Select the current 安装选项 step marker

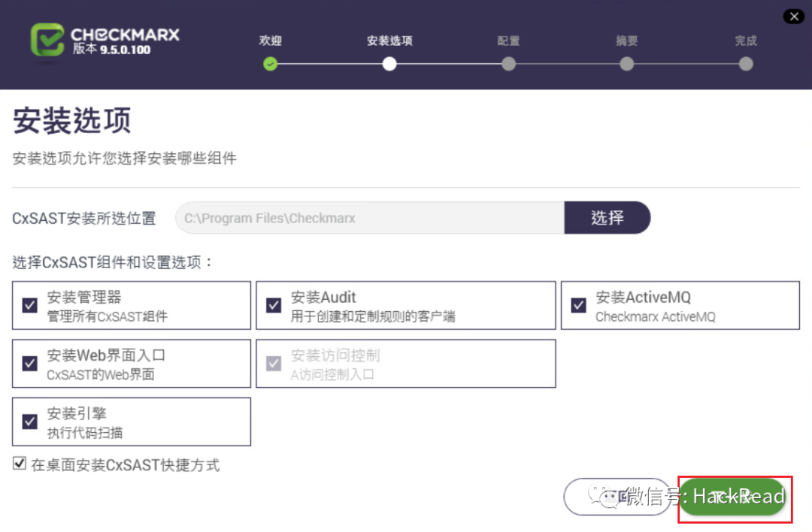click(x=389, y=64)
